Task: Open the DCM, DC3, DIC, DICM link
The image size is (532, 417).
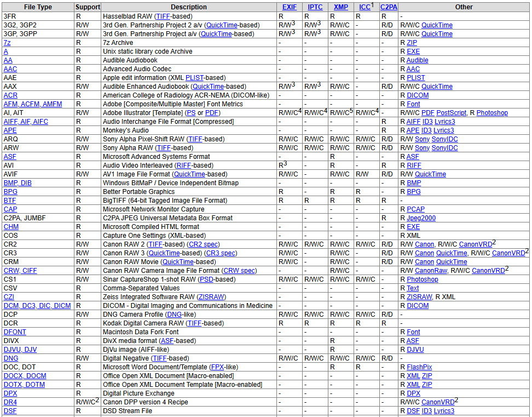Action: pyautogui.click(x=37, y=306)
